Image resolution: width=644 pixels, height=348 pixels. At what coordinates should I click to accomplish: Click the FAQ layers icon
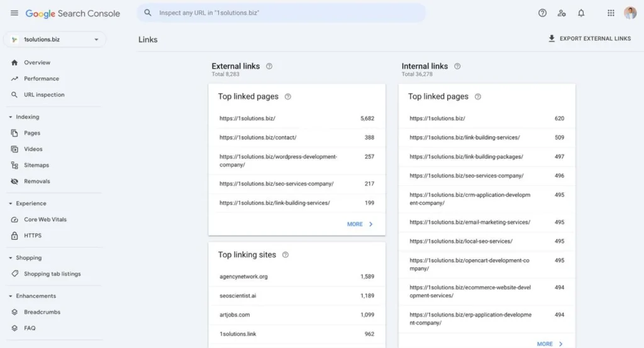click(x=14, y=328)
